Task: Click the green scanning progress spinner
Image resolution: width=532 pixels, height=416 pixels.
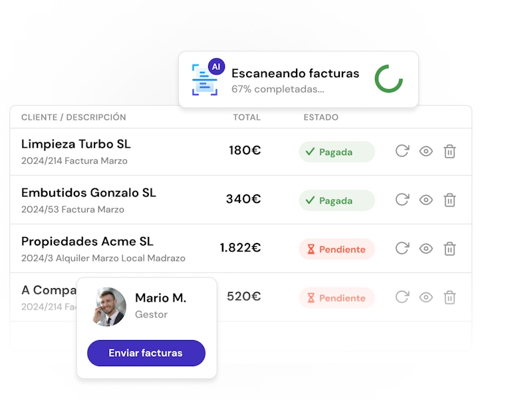Action: click(388, 79)
